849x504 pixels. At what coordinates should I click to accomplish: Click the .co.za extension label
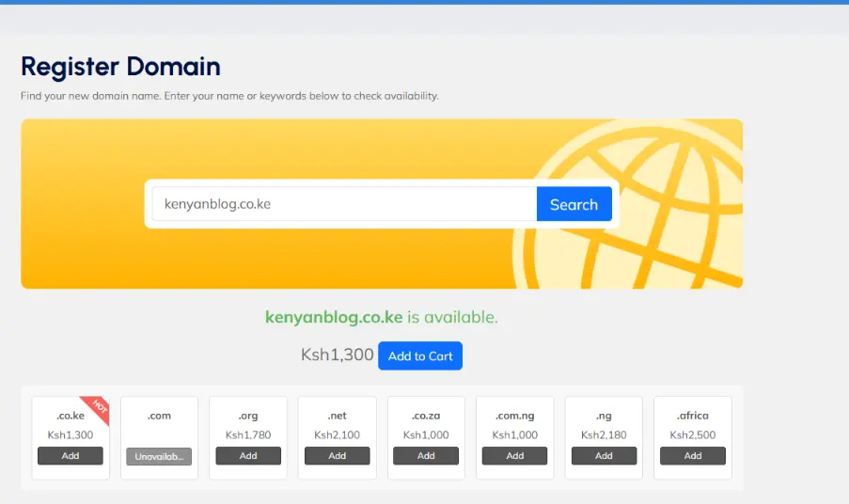[x=426, y=416]
